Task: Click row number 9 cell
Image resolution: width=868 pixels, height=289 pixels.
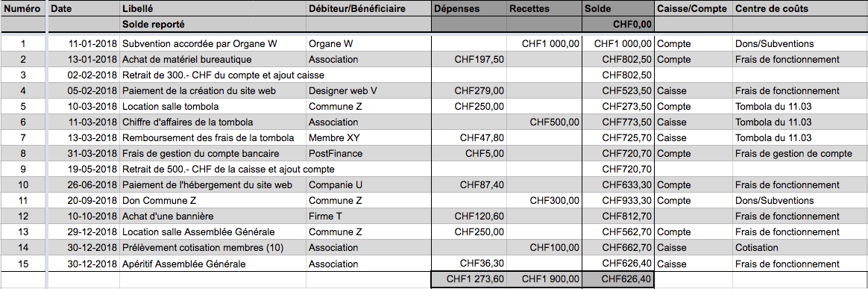Action: (x=22, y=170)
